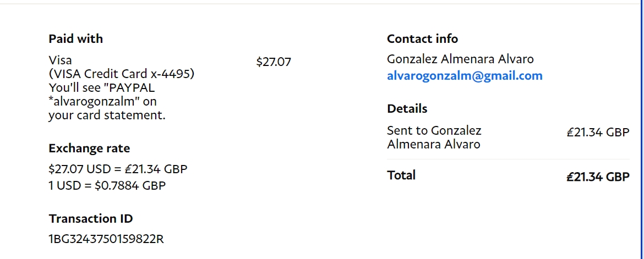Click the Exchange rate heading
The width and height of the screenshot is (644, 259).
point(89,148)
